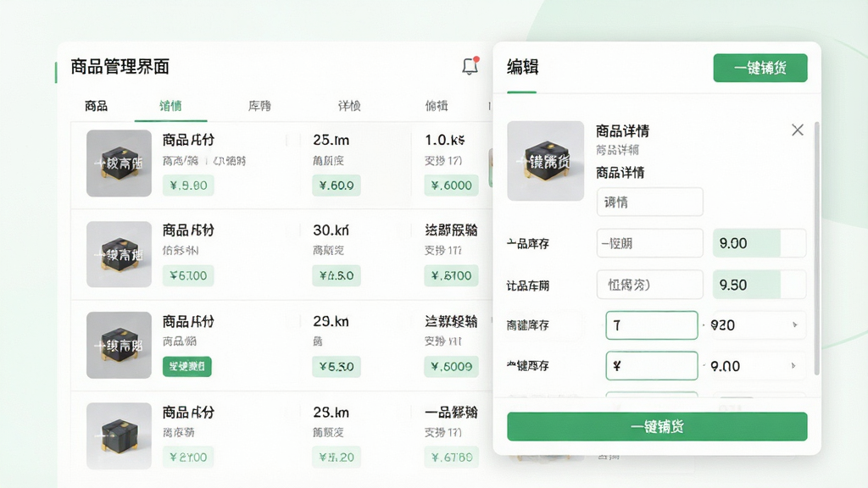Click the input field containing 7
Screen dimensions: 868x488
tap(652, 324)
